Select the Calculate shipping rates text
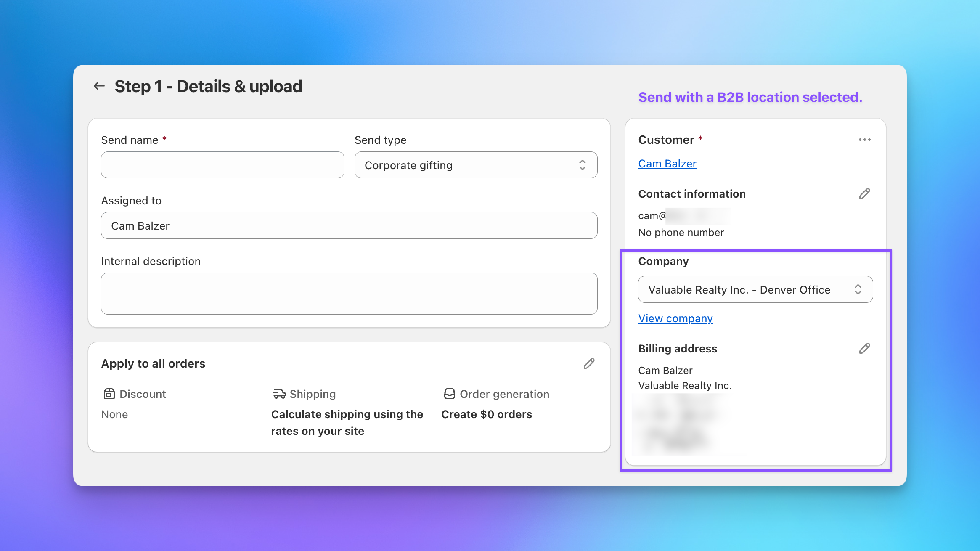This screenshot has height=551, width=980. pyautogui.click(x=347, y=422)
